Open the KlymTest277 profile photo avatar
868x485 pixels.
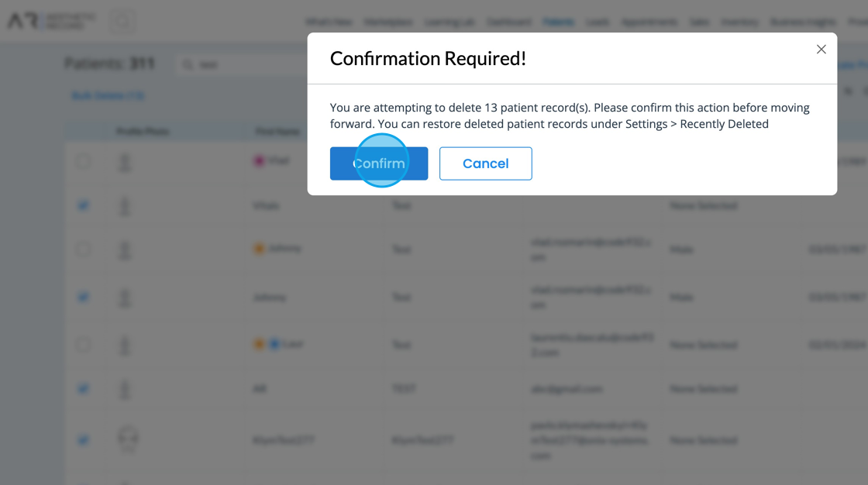point(128,439)
